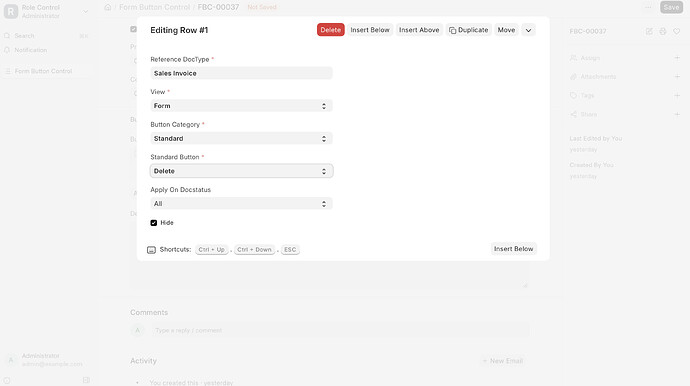Open the Role Control workspace switcher

(46, 11)
